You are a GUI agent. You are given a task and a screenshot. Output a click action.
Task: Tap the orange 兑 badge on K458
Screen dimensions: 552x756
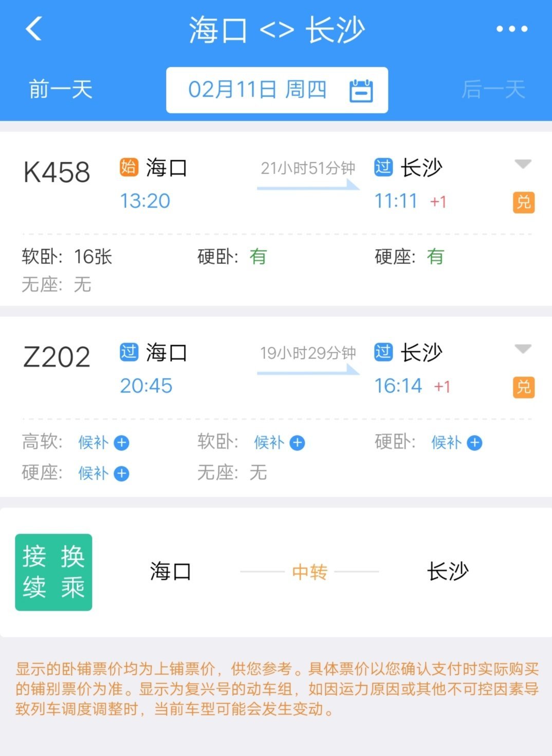(x=524, y=202)
